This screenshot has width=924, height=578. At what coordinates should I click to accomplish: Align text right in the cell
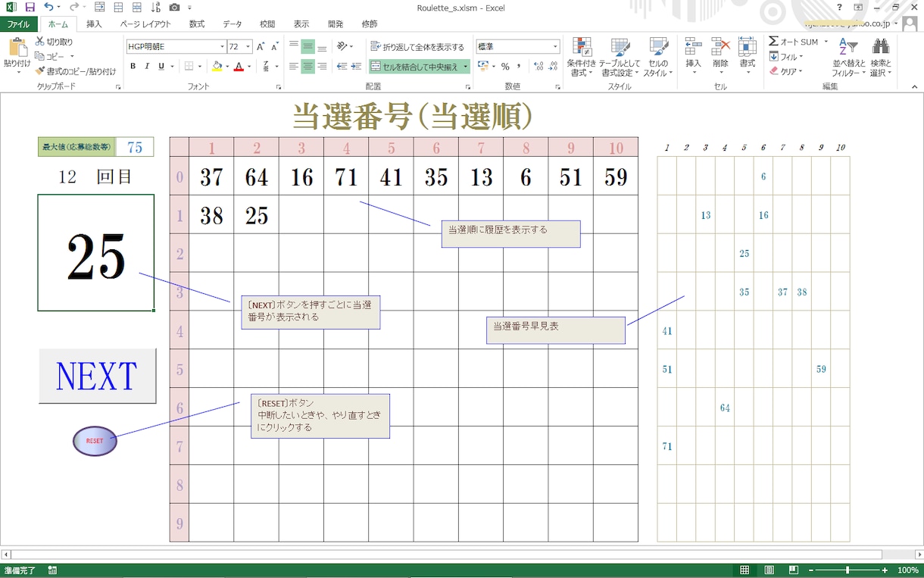click(322, 67)
